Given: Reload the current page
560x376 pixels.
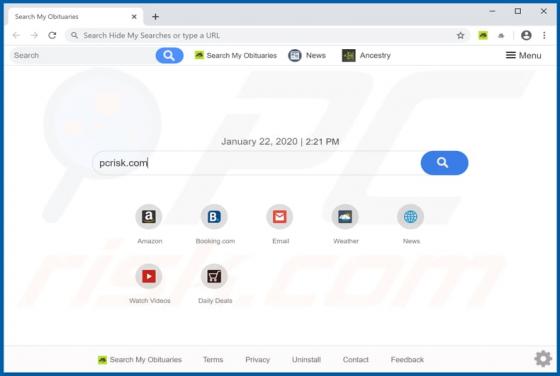Looking at the screenshot, I should tap(52, 35).
